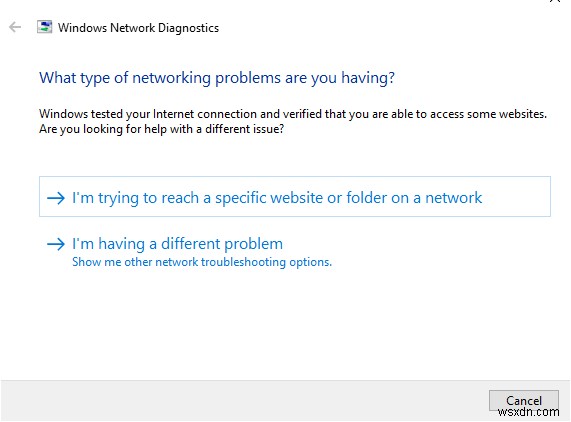The image size is (571, 422).
Task: Click arrow icon beside specific website option
Action: pos(56,198)
